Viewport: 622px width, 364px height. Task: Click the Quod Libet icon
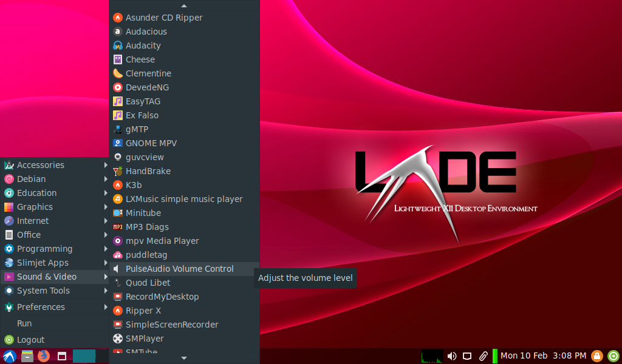118,283
